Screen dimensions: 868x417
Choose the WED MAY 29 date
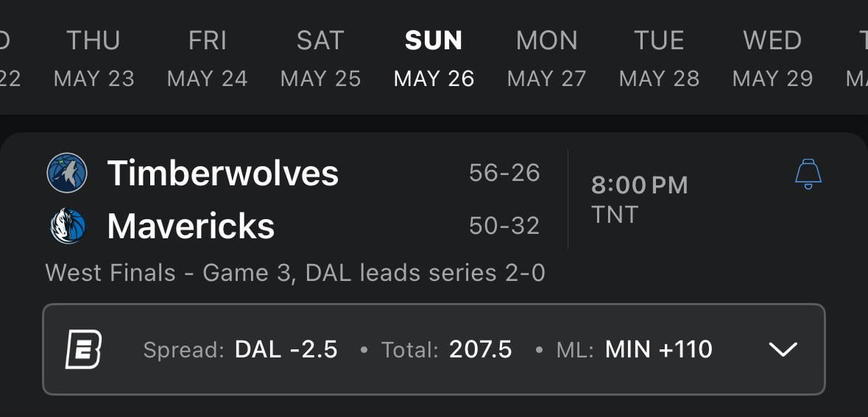point(772,59)
